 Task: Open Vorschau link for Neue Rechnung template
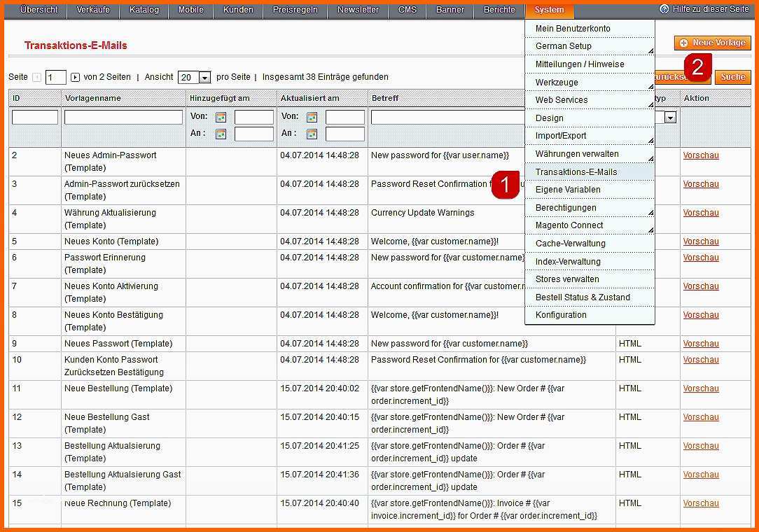(701, 503)
